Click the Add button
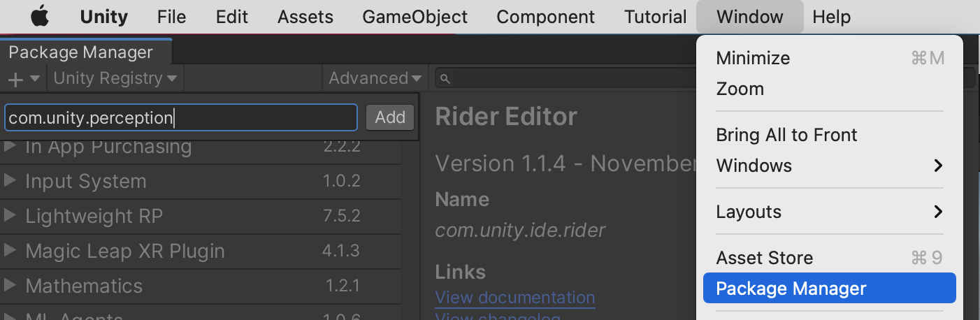980x320 pixels. (x=390, y=117)
